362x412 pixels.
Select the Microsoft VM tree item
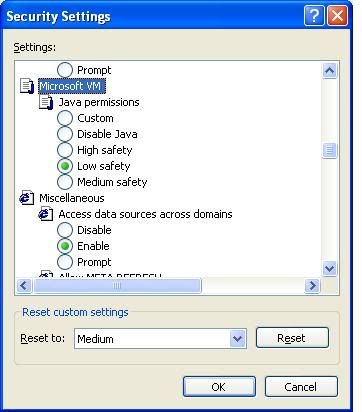pos(72,86)
